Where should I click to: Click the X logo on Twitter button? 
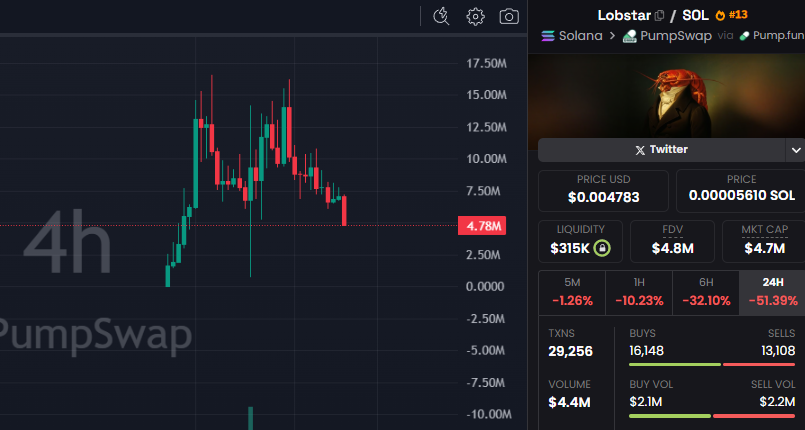click(x=640, y=150)
